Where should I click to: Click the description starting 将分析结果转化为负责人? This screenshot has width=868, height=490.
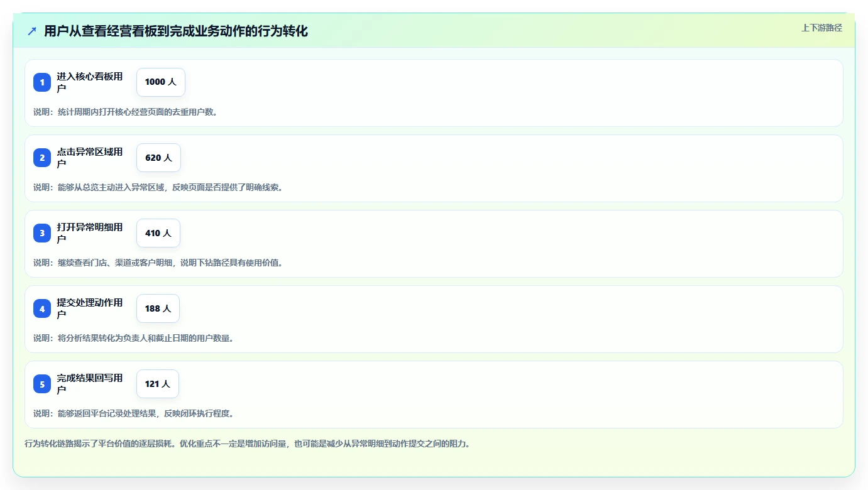(x=133, y=338)
